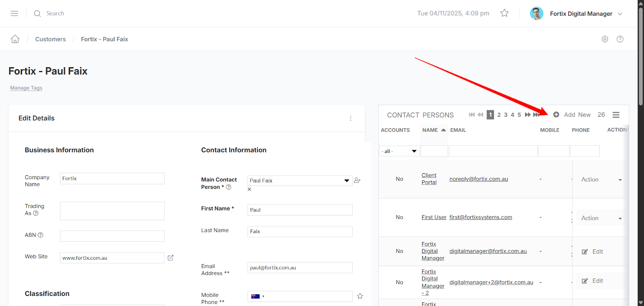Click the add contact person icon

point(357,180)
